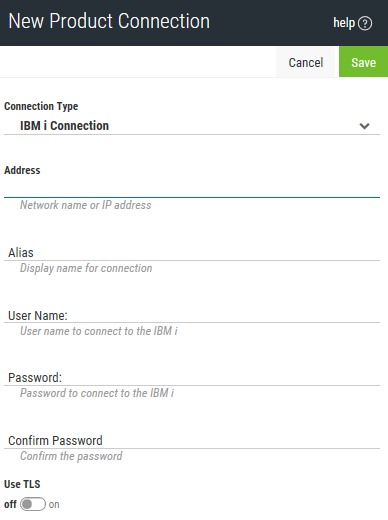Image resolution: width=388 pixels, height=520 pixels.
Task: Click the 'Display name for connection' hint
Action: (x=86, y=268)
